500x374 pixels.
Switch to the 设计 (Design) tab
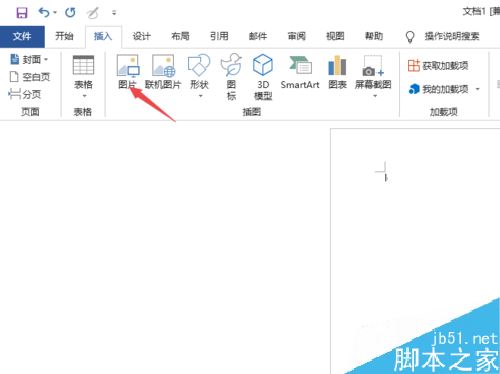pos(141,36)
